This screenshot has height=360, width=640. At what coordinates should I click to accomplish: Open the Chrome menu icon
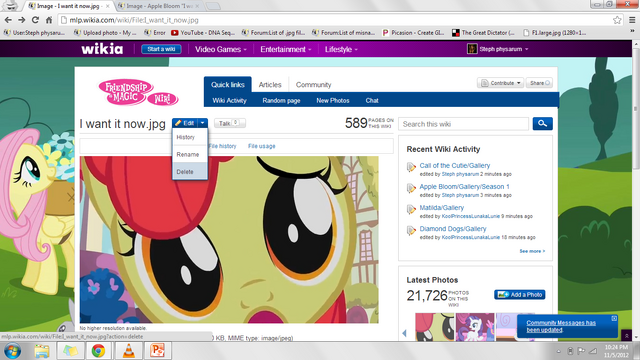coord(632,20)
